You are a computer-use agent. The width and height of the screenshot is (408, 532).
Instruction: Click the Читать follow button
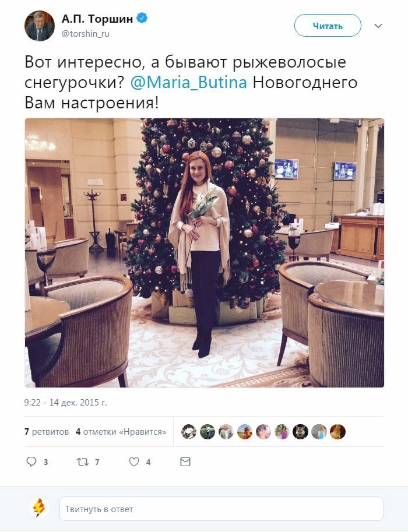pyautogui.click(x=328, y=26)
